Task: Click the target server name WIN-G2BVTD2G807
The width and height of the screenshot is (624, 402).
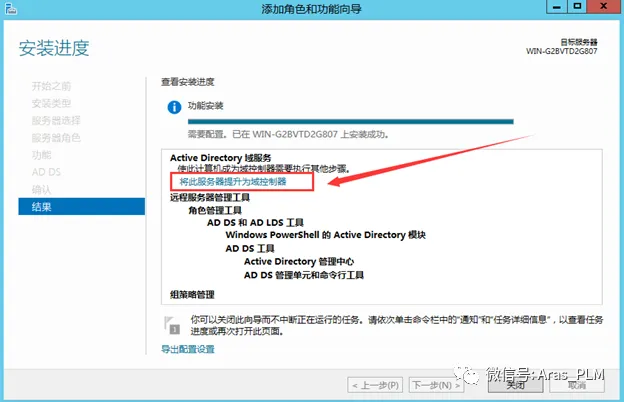Action: click(562, 51)
